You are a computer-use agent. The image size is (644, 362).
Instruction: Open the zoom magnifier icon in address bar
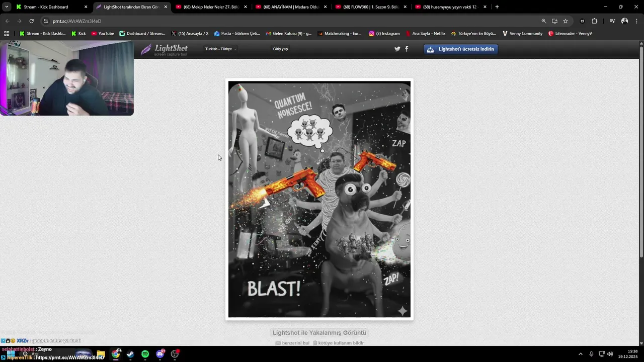[x=544, y=21]
